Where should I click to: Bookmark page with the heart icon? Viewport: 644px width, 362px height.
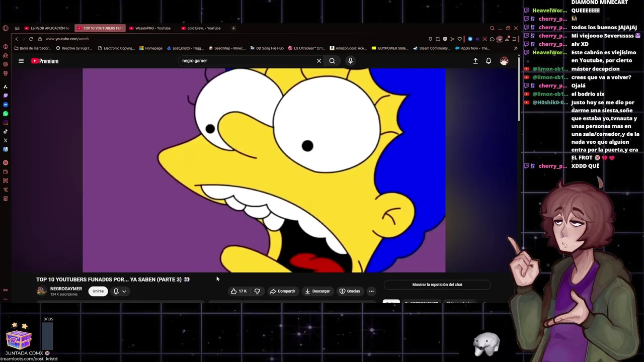(459, 39)
